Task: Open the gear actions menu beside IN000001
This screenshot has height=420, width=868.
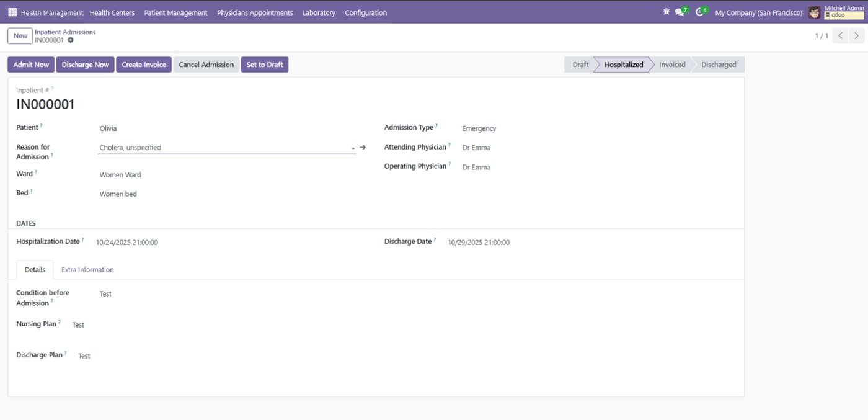Action: [x=71, y=40]
